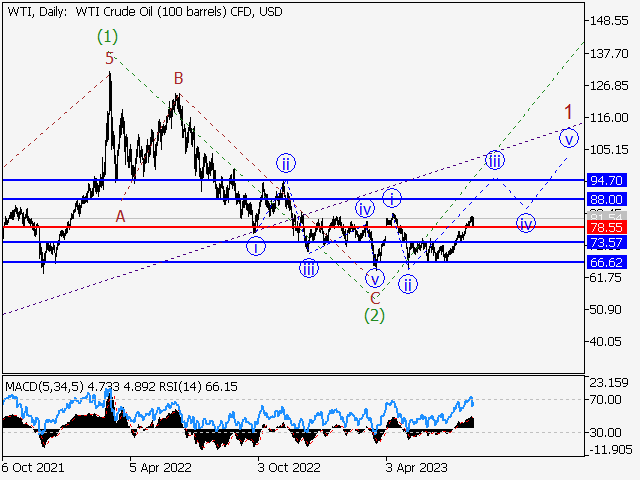
Task: Select the '3 Apr 2023' date label
Action: click(x=417, y=467)
